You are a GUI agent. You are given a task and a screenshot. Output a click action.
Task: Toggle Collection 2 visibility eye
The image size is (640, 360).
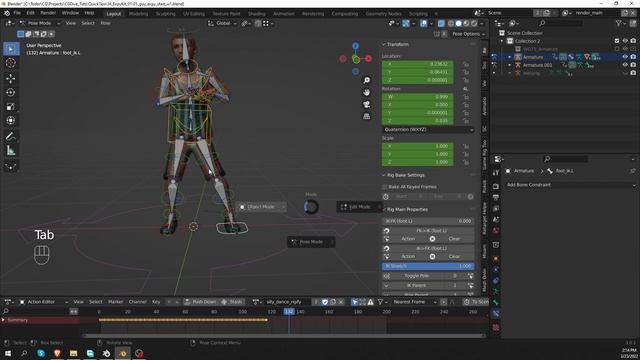[x=625, y=41]
